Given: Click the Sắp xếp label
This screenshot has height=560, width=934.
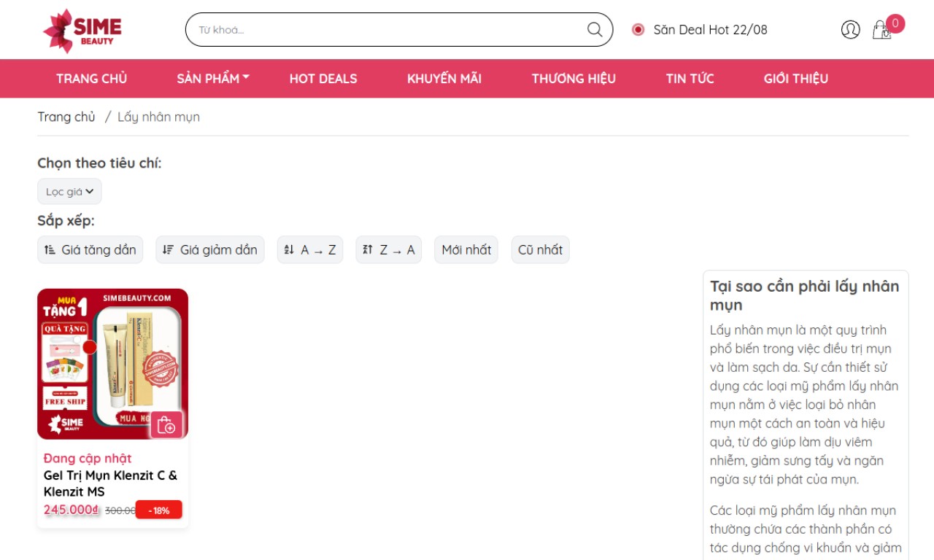Looking at the screenshot, I should (66, 221).
